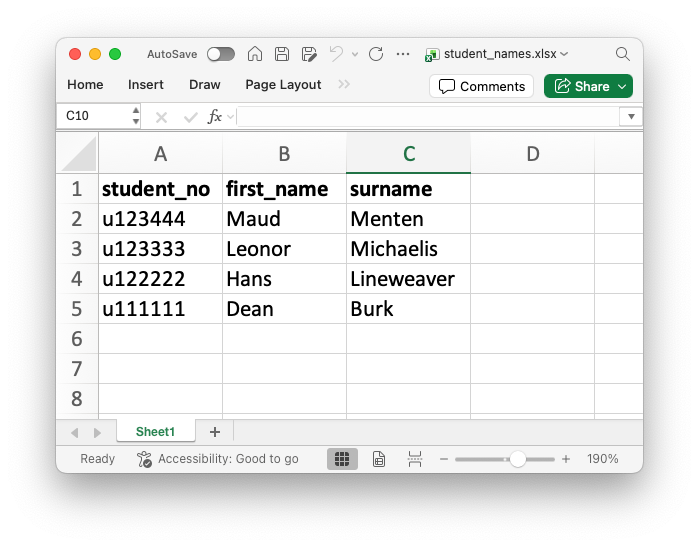
Task: Select cell containing Dean
Action: [284, 309]
